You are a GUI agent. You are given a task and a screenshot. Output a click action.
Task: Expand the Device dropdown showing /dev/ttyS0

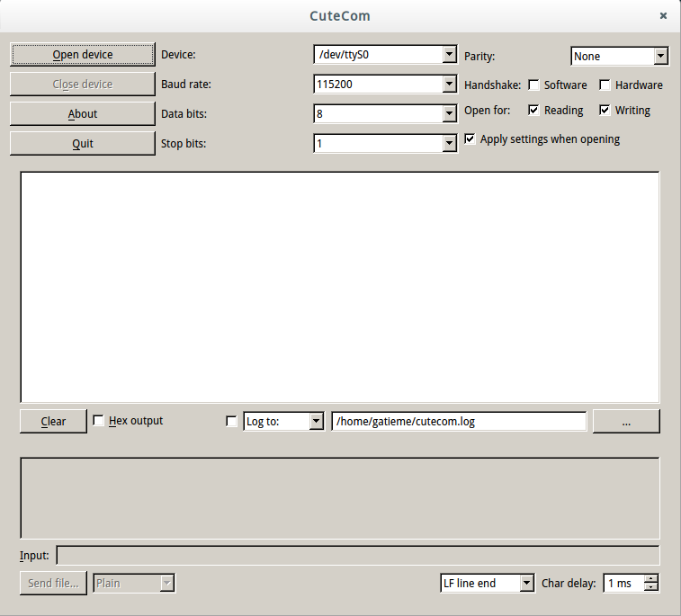450,55
